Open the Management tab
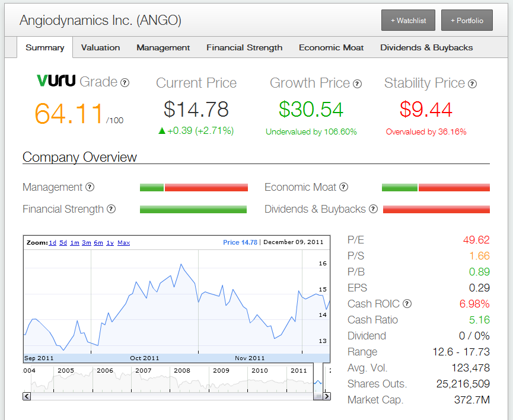 163,48
